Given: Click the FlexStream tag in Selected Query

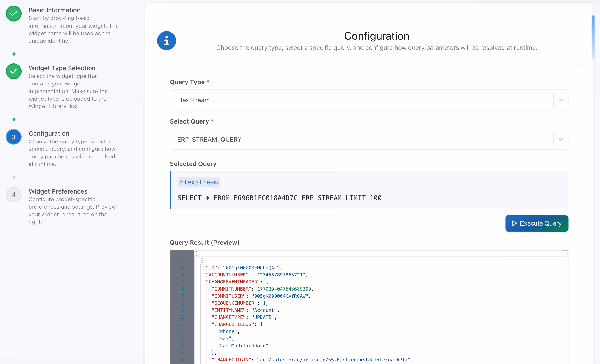Looking at the screenshot, I should 199,182.
